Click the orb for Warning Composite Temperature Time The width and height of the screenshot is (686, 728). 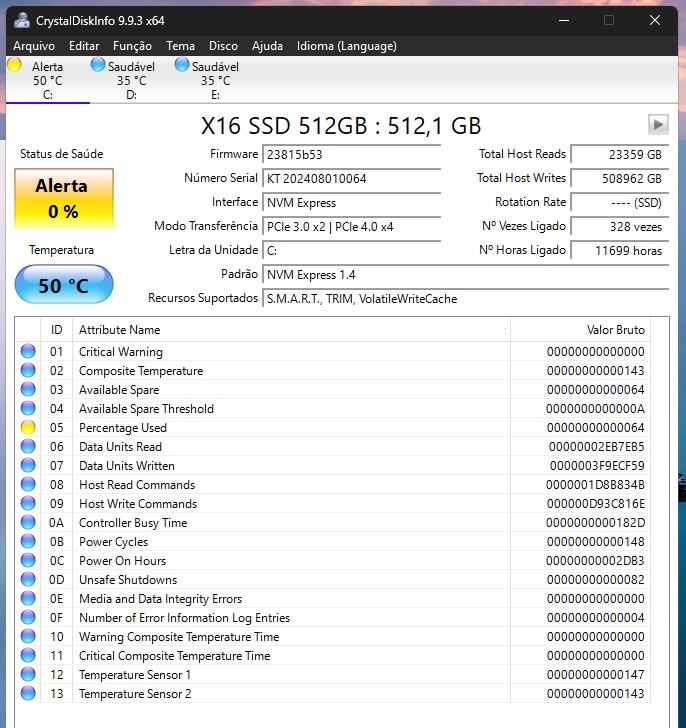28,637
